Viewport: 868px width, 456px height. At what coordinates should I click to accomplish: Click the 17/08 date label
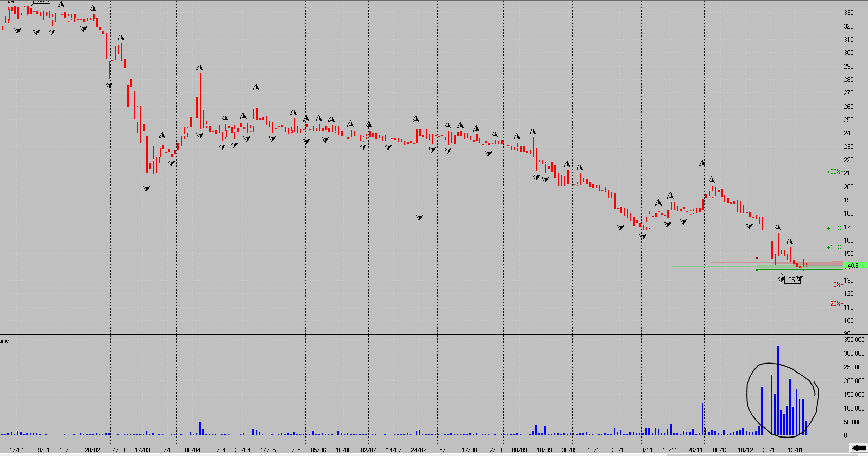[469, 450]
